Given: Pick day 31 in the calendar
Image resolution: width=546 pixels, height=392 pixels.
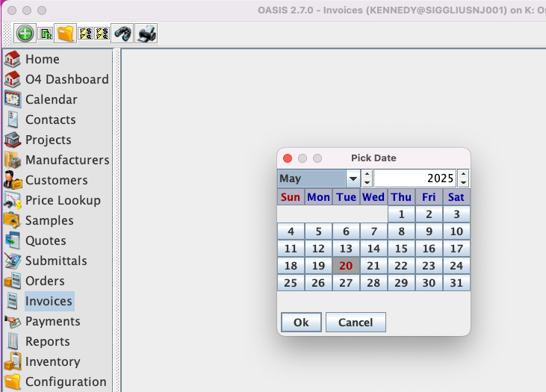Looking at the screenshot, I should pos(456,283).
